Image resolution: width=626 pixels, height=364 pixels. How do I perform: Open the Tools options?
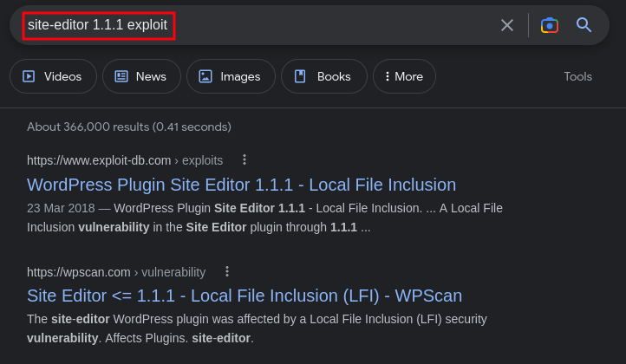pyautogui.click(x=577, y=76)
